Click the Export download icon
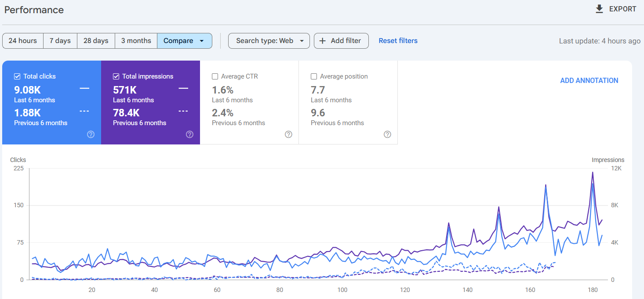The image size is (644, 299). (x=599, y=9)
